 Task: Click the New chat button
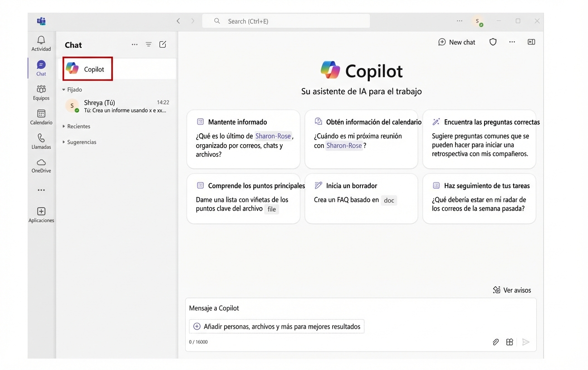pos(456,42)
